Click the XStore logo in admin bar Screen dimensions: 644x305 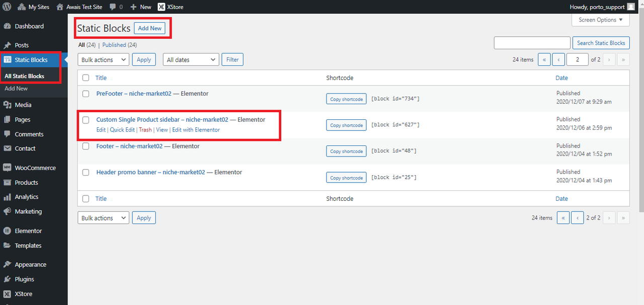(161, 7)
